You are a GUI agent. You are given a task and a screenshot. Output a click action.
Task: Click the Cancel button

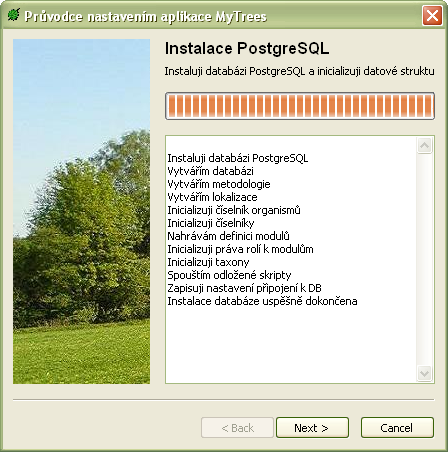(397, 428)
